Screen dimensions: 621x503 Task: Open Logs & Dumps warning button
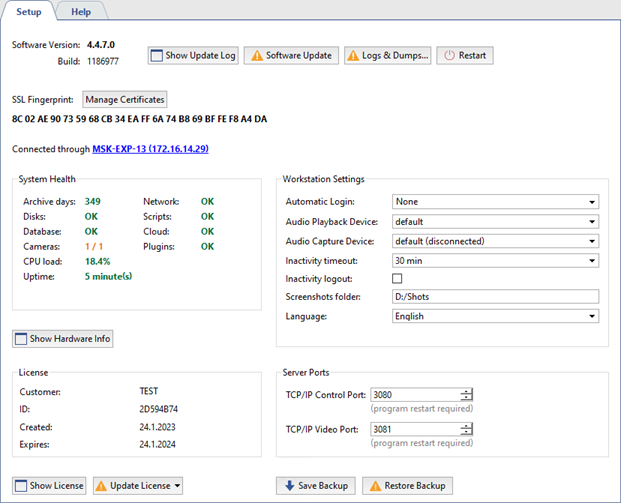[x=388, y=55]
